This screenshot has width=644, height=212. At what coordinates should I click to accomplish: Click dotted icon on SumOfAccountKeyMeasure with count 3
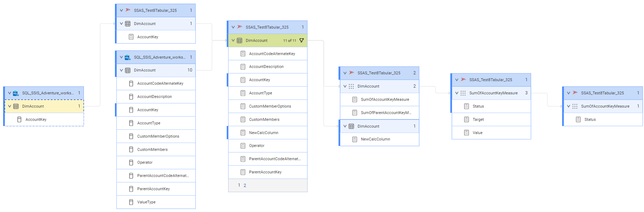pos(463,93)
